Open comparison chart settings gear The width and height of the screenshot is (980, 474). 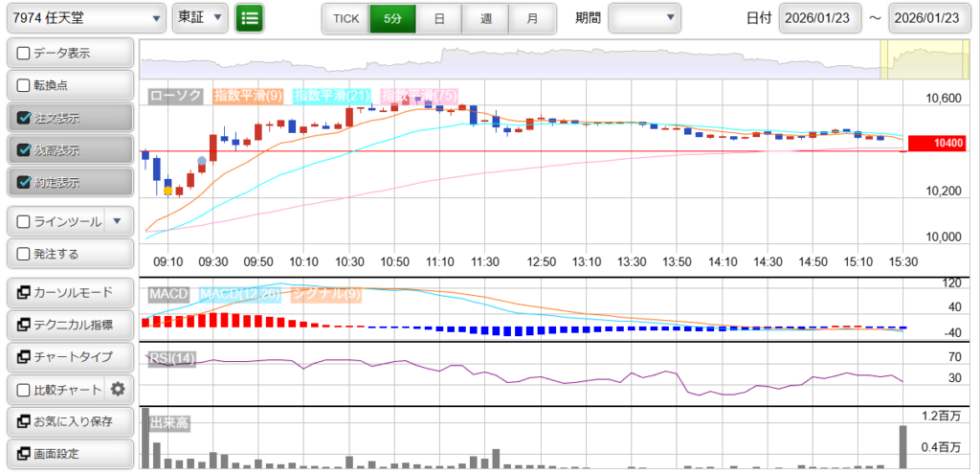119,390
